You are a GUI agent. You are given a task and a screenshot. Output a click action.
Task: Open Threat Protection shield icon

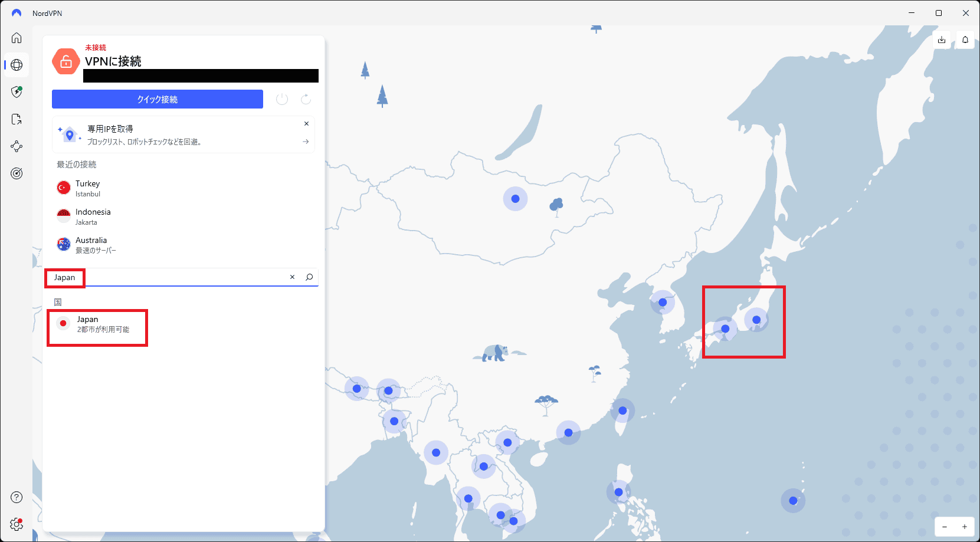pyautogui.click(x=17, y=92)
